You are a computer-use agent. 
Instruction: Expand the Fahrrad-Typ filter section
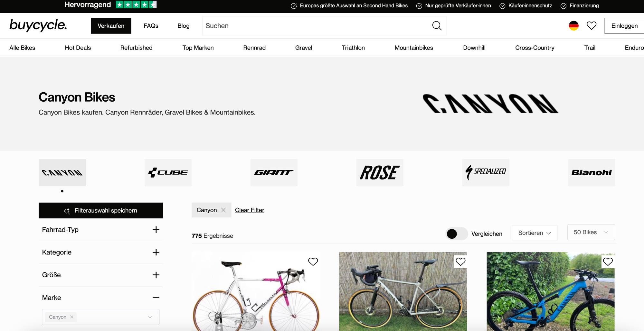[101, 230]
